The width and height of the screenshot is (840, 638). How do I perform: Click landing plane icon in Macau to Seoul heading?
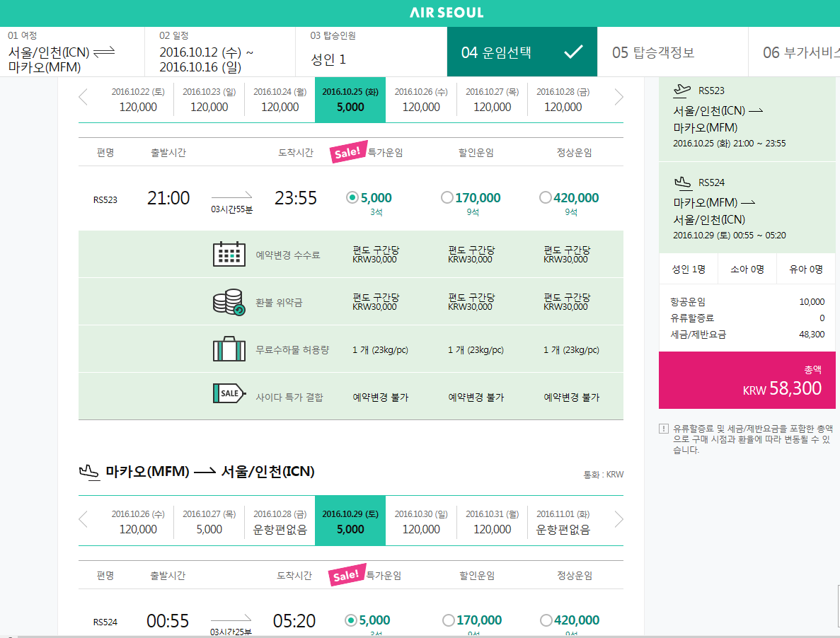click(88, 471)
